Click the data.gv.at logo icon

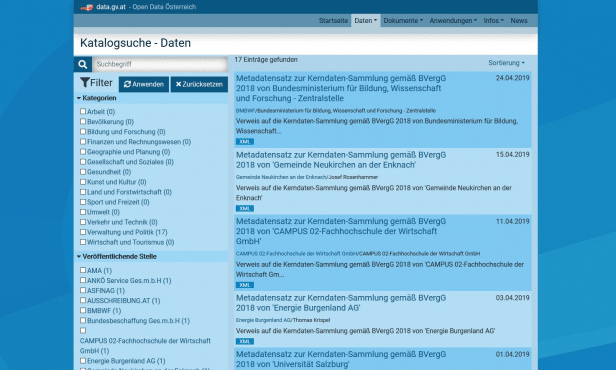click(87, 7)
